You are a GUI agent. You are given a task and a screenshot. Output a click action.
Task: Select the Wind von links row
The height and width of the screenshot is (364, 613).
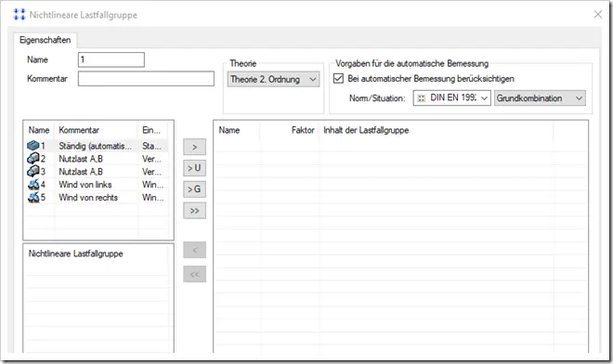pyautogui.click(x=97, y=185)
